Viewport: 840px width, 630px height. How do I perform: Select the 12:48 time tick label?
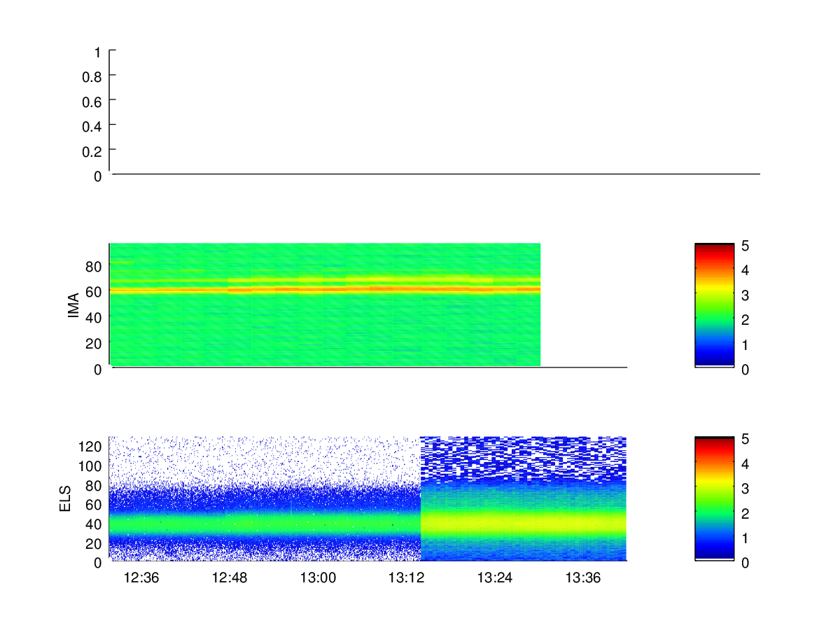pos(230,578)
